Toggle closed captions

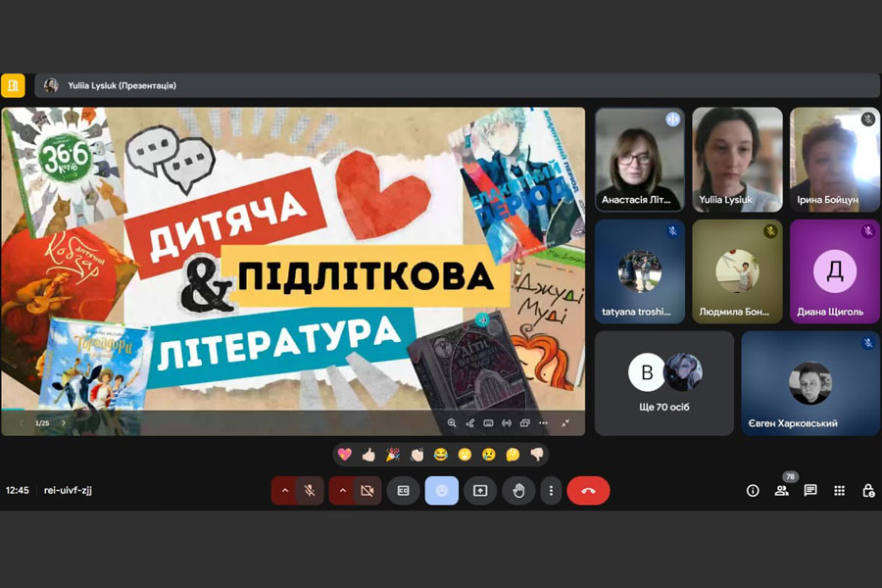pyautogui.click(x=404, y=491)
